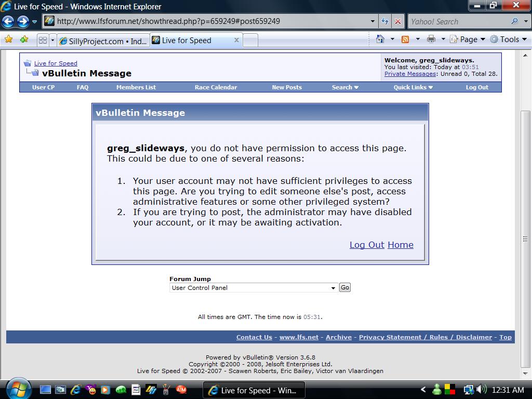Launch Internet Explorer from quick launch
This screenshot has height=399, width=532.
(75, 390)
